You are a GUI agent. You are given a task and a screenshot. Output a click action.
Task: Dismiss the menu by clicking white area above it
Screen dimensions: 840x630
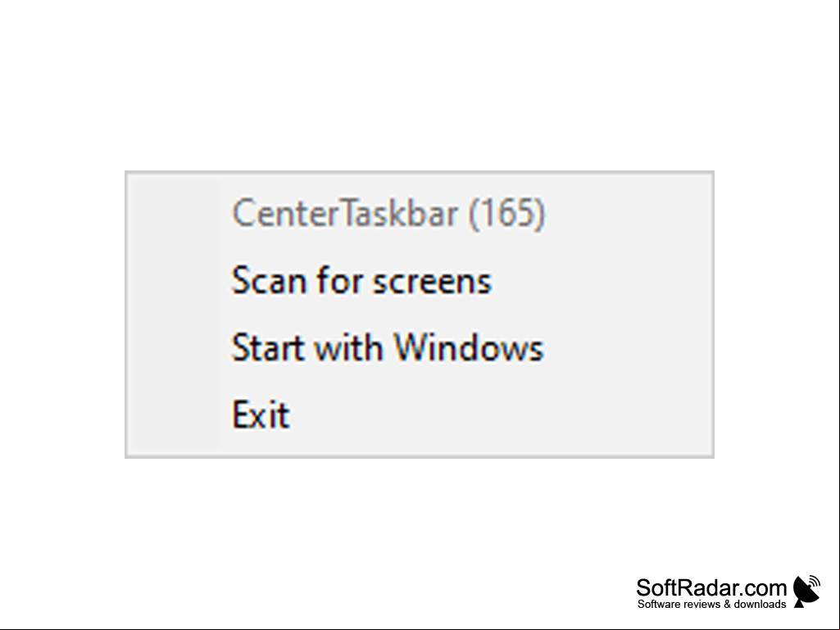(x=420, y=86)
